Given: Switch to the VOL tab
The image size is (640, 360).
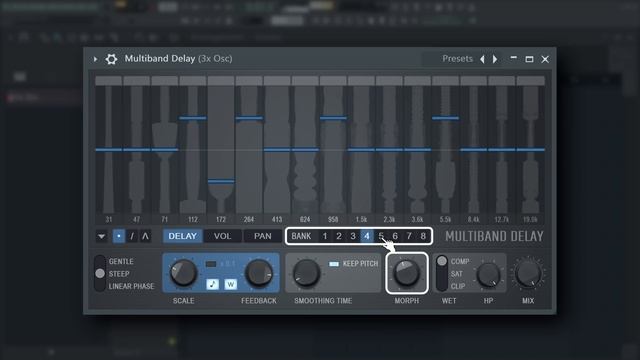Looking at the screenshot, I should (x=222, y=236).
